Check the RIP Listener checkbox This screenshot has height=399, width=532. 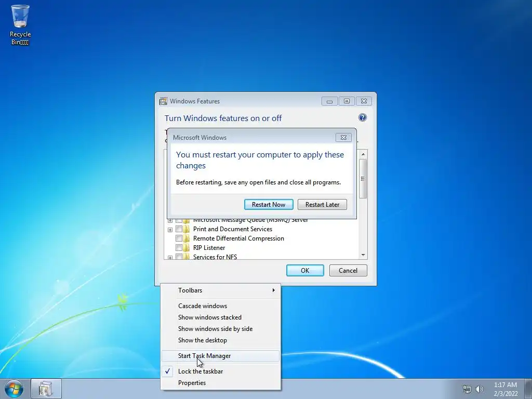pyautogui.click(x=179, y=248)
